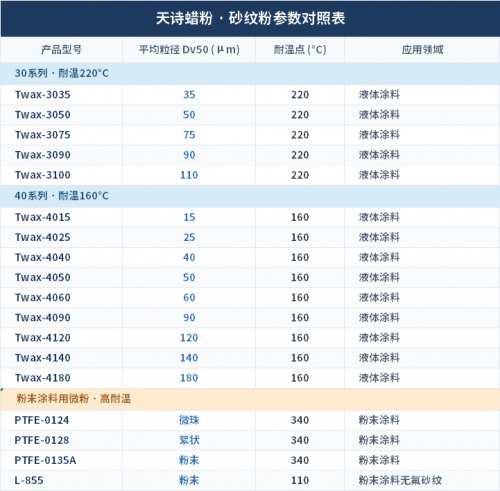Click 110 in the L-855 row

(300, 480)
